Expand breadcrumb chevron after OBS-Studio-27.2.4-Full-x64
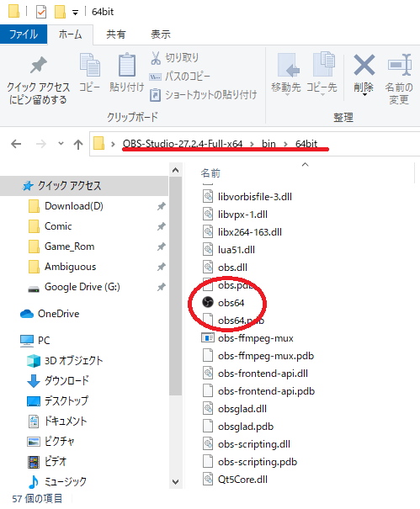420x509 pixels. 252,144
